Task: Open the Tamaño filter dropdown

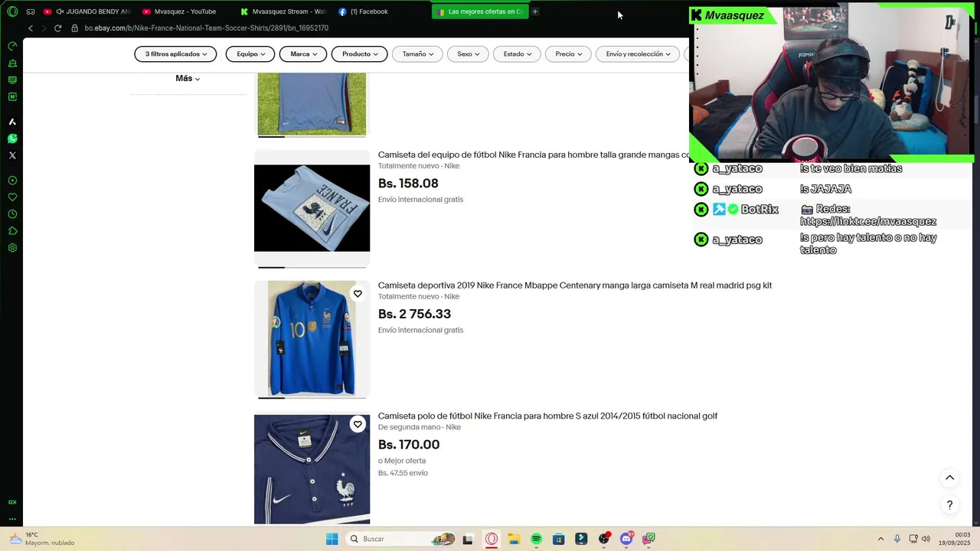Action: (417, 54)
